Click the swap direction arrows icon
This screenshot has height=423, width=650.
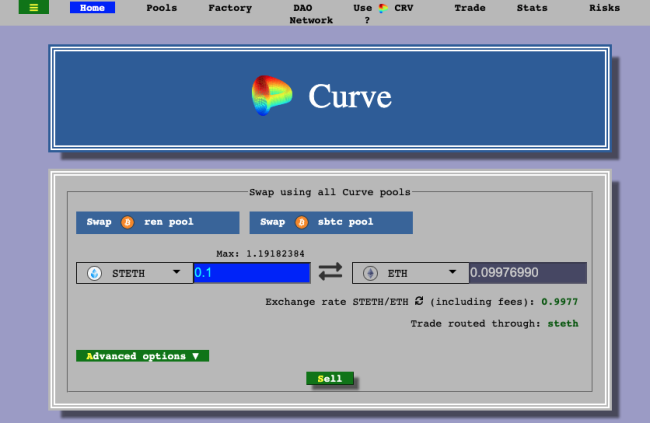tap(330, 272)
